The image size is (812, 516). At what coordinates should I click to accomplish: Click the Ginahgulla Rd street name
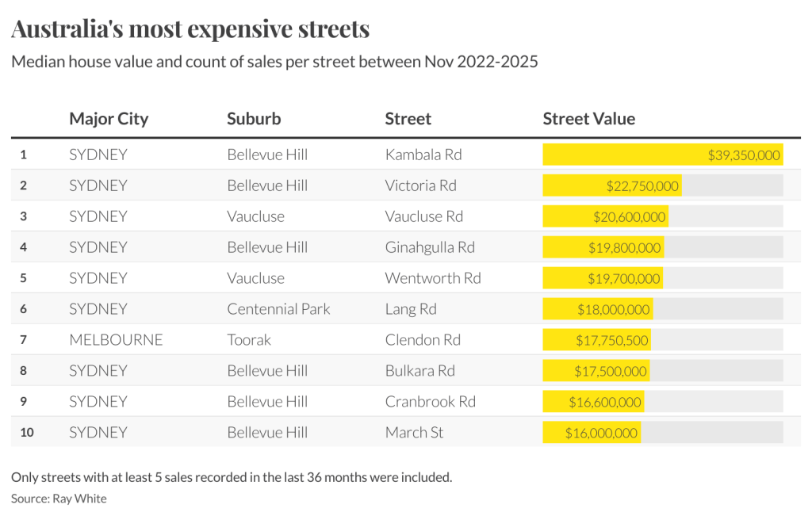click(x=429, y=247)
